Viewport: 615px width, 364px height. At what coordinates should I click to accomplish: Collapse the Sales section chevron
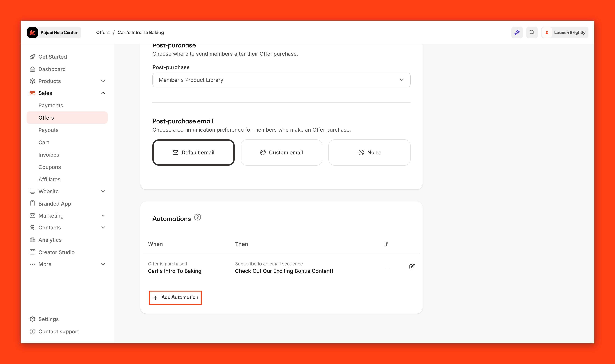pos(103,93)
